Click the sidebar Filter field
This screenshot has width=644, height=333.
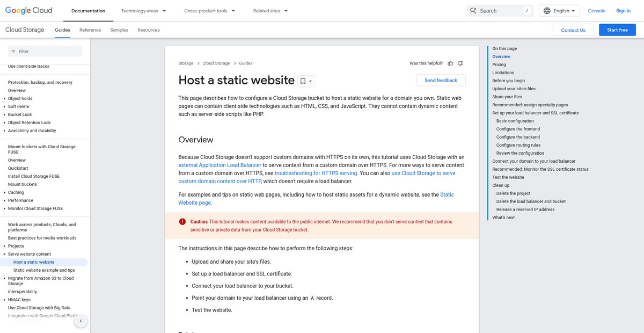(x=45, y=52)
